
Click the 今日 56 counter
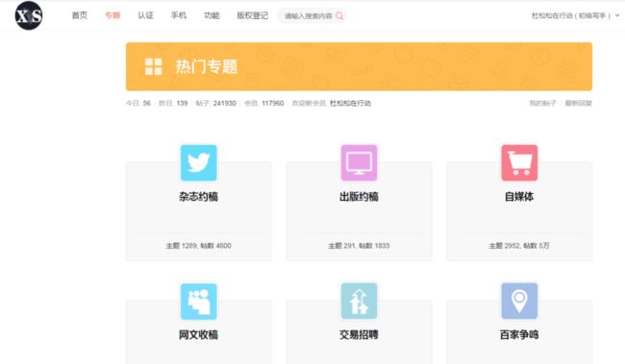tap(138, 103)
